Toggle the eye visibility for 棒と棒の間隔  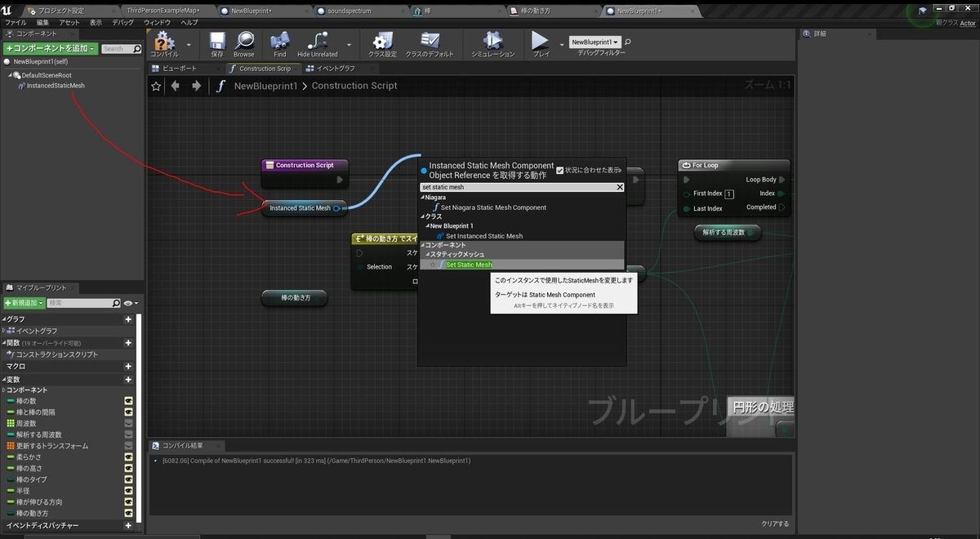(128, 412)
